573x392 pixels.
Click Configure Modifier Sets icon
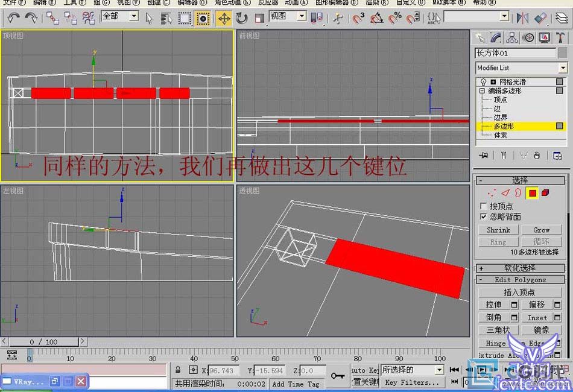coord(557,156)
